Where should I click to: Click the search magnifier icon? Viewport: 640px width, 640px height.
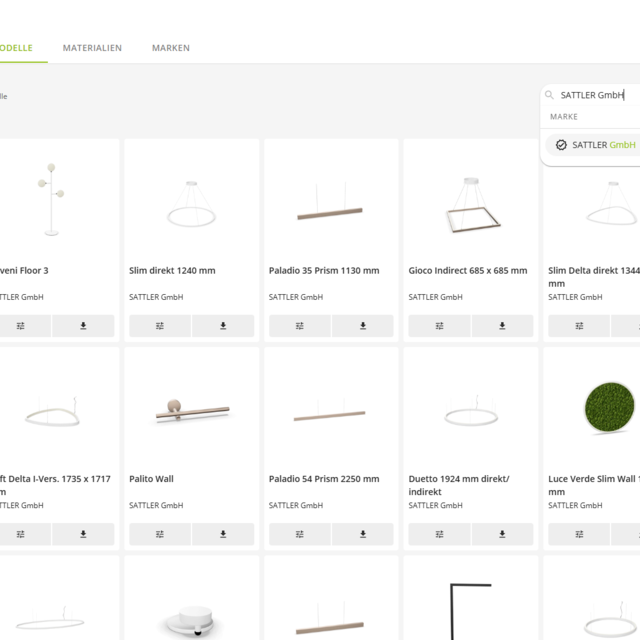click(549, 95)
